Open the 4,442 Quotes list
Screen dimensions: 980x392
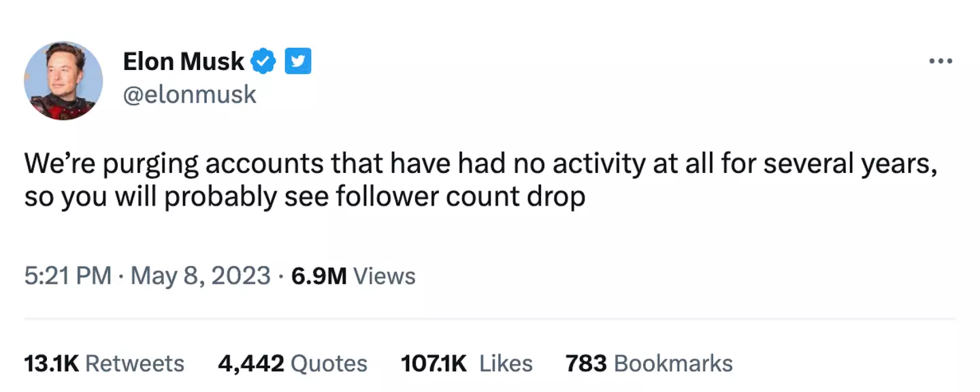250,363
